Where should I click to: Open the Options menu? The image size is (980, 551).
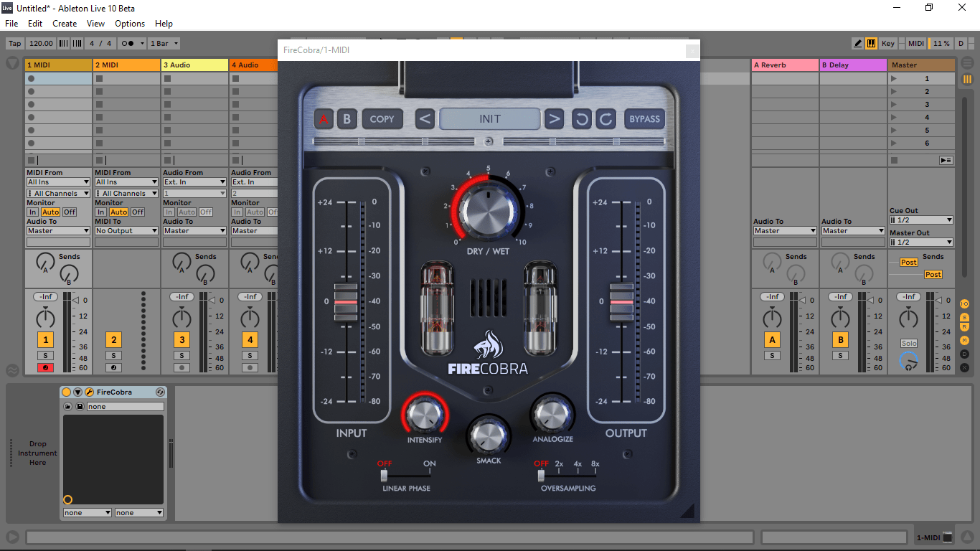point(130,24)
